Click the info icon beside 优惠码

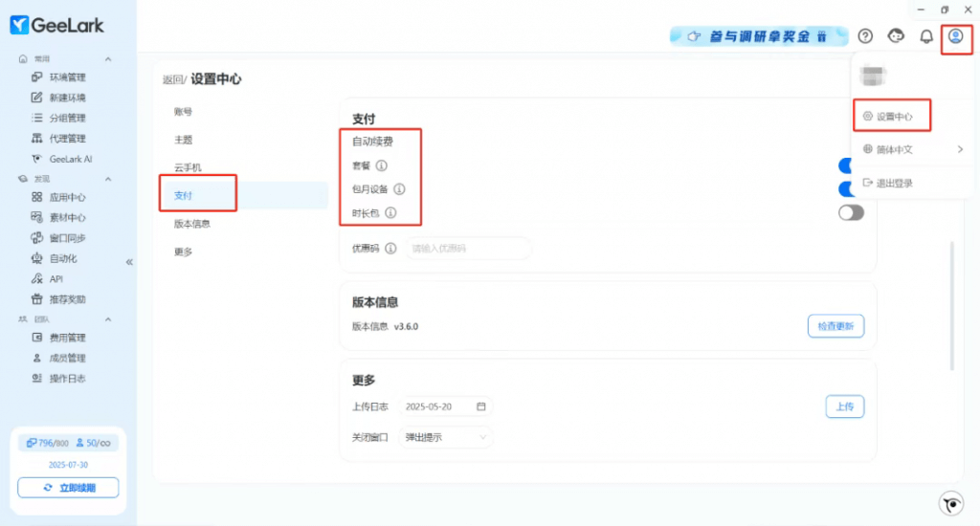click(x=390, y=249)
